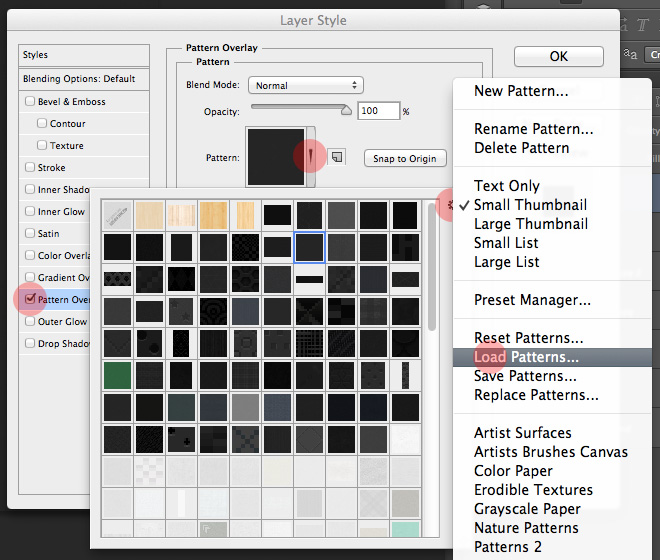
Task: Uncheck Pattern Overlay checkbox
Action: click(30, 299)
